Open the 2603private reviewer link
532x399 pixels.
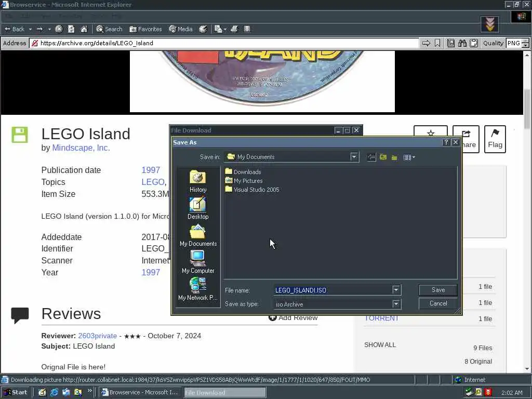pos(97,336)
